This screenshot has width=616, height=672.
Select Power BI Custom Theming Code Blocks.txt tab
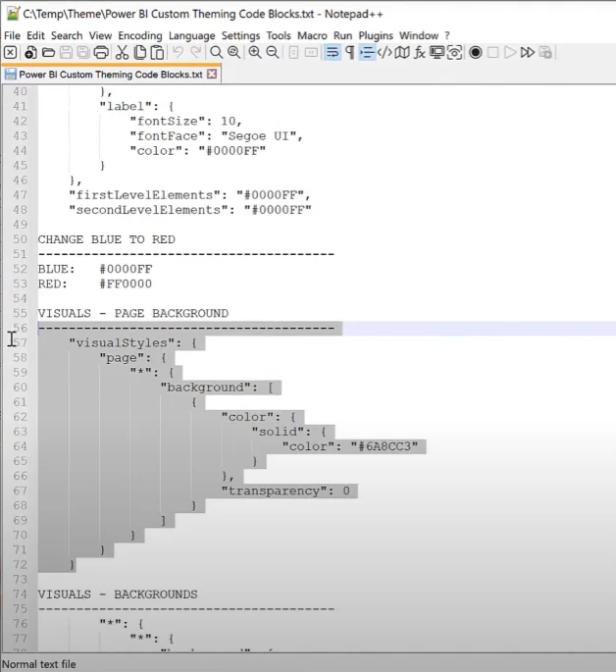click(111, 75)
